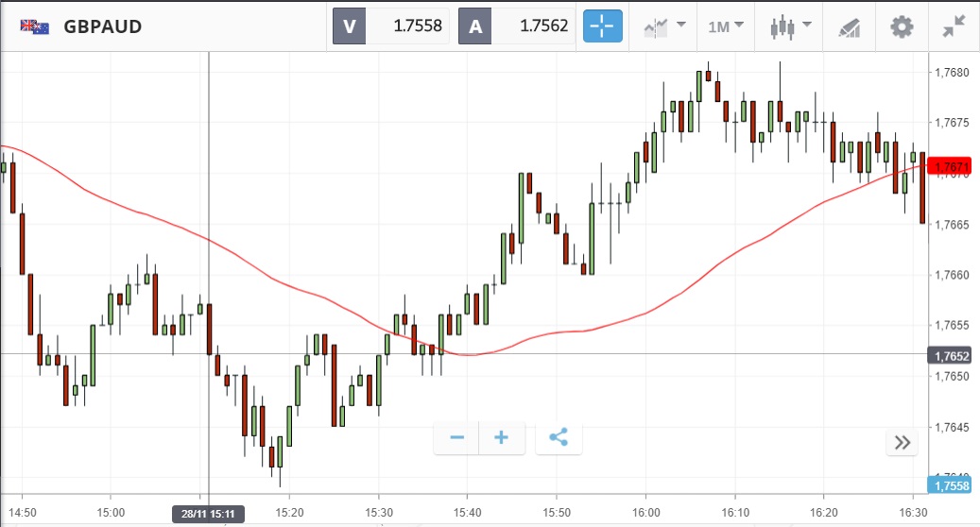
Task: Collapse chart from full screen
Action: click(954, 26)
